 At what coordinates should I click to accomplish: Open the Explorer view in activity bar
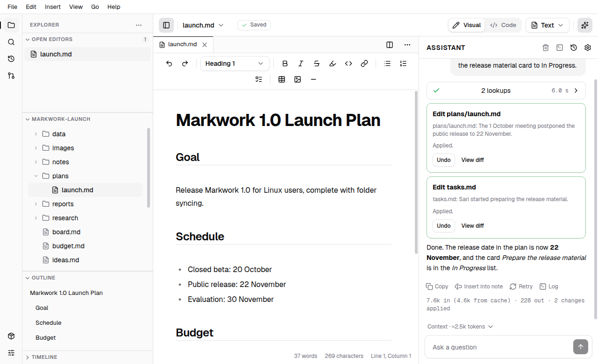(11, 25)
